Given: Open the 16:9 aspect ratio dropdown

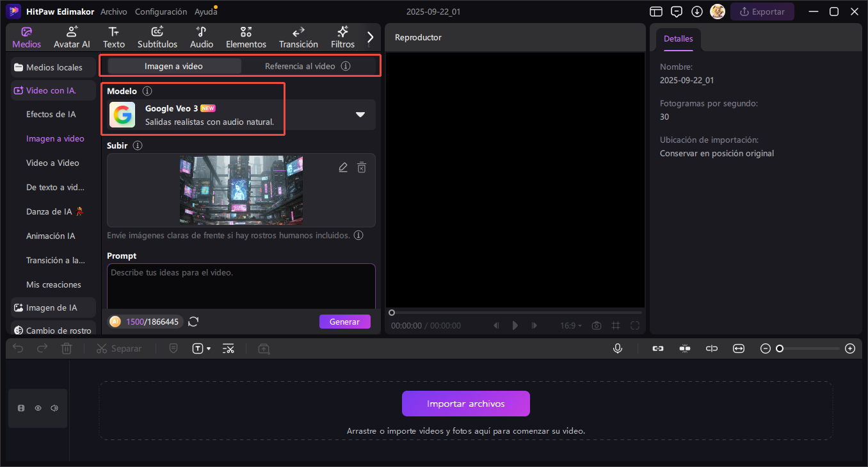Looking at the screenshot, I should pyautogui.click(x=571, y=325).
